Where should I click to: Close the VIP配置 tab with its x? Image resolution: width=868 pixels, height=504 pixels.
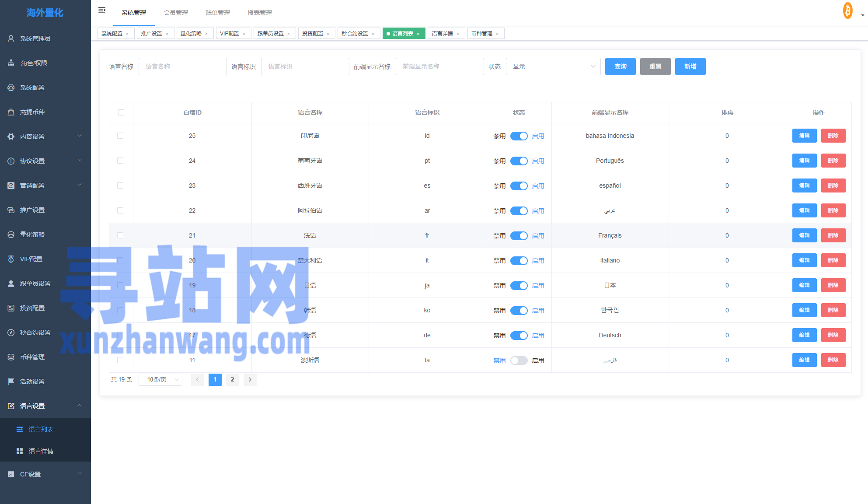[244, 34]
